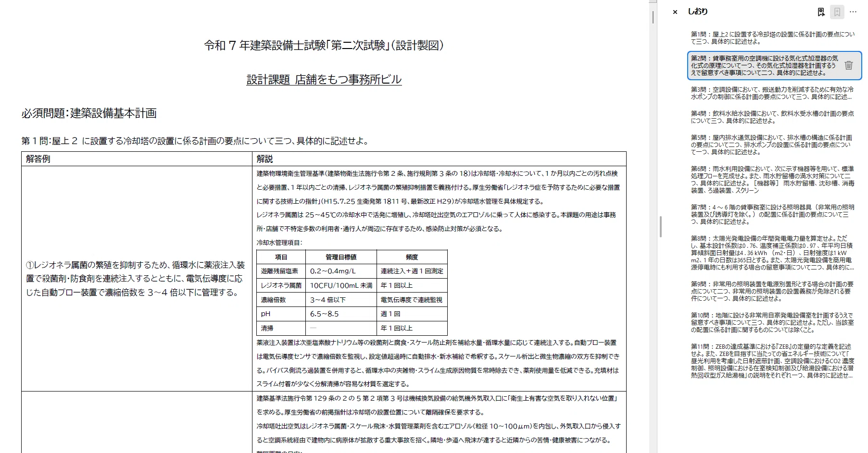Click the bookmark-with-cursor icon in しおり header
Screen dimensions: 868x453
(x=821, y=12)
